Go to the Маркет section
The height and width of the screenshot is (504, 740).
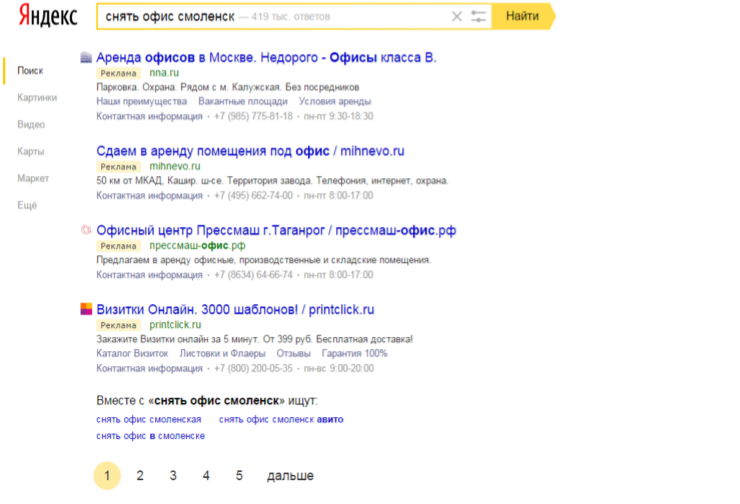[33, 179]
